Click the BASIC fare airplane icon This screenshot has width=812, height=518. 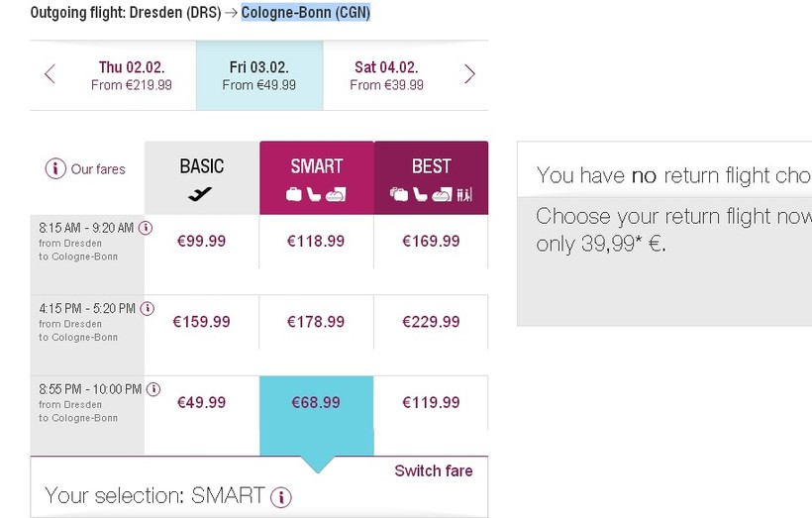201,195
